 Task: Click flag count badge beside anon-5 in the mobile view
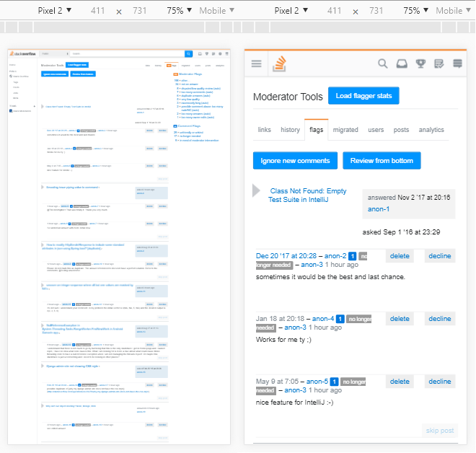(x=334, y=382)
